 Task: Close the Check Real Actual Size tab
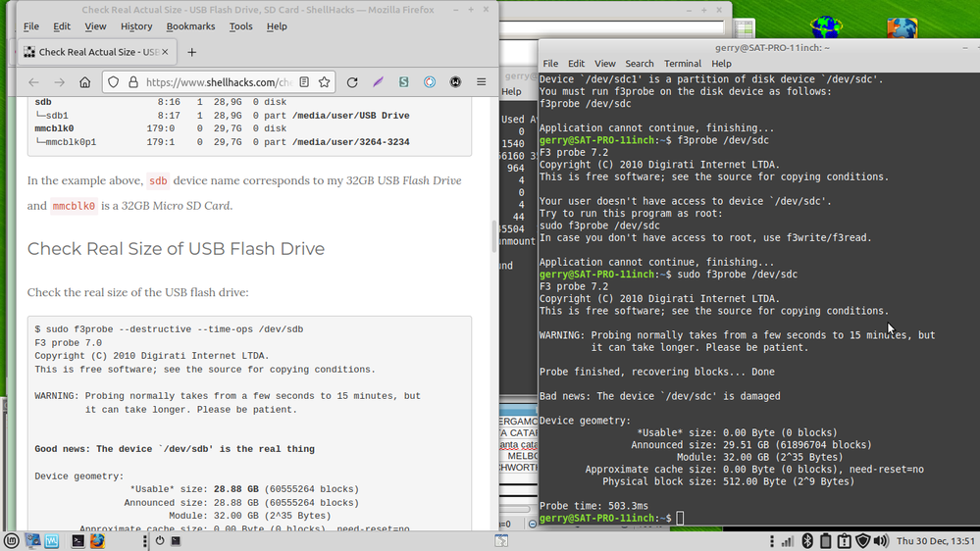pos(165,52)
